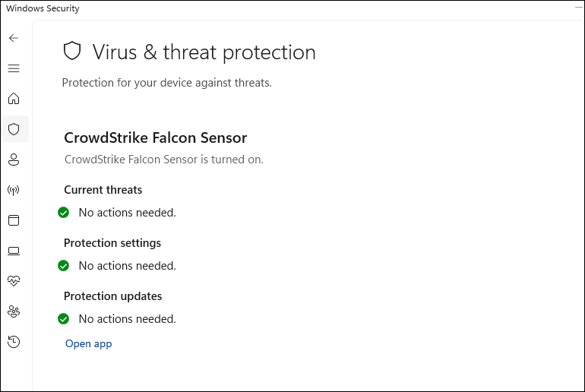Screen dimensions: 585x392
Task: Open Protection history sidebar icon
Action: 14,342
